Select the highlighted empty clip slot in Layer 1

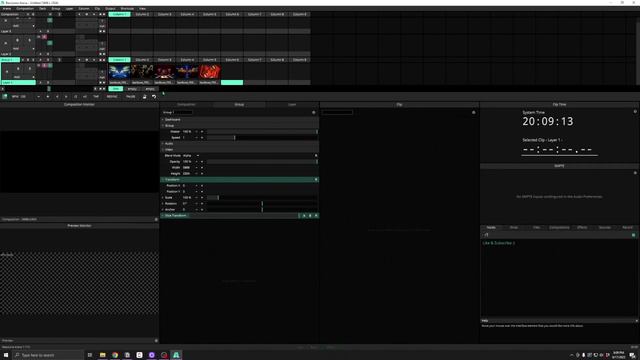(232, 82)
